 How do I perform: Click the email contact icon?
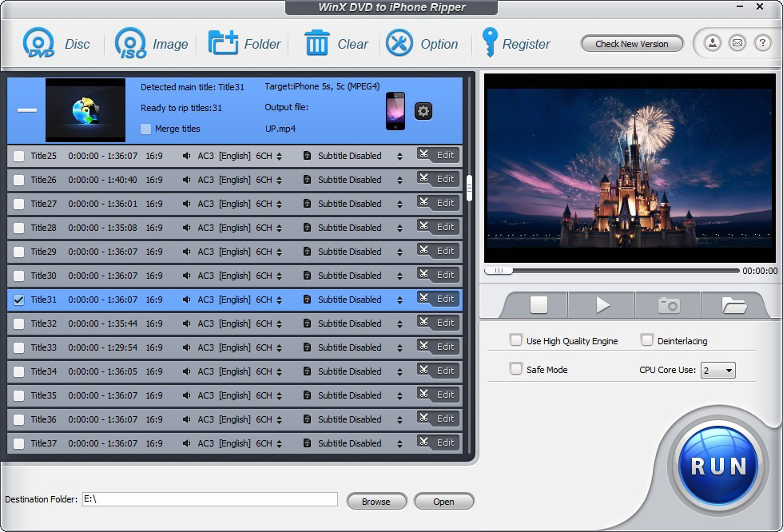[x=737, y=43]
